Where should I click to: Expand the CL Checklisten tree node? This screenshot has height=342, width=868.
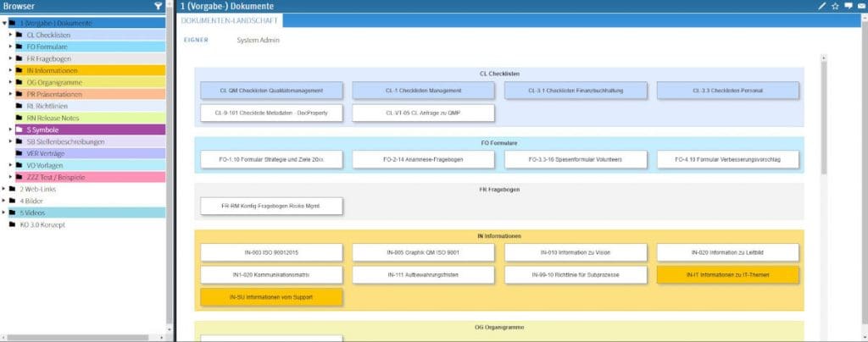click(x=9, y=36)
